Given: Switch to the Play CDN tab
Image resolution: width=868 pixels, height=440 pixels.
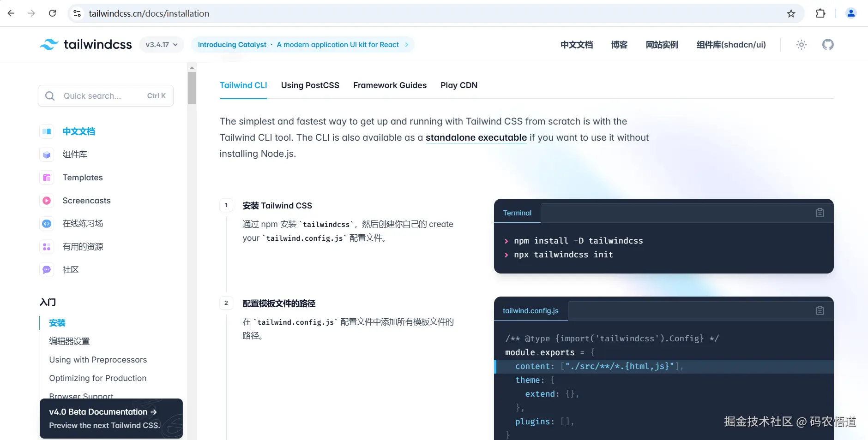Looking at the screenshot, I should click(x=459, y=85).
